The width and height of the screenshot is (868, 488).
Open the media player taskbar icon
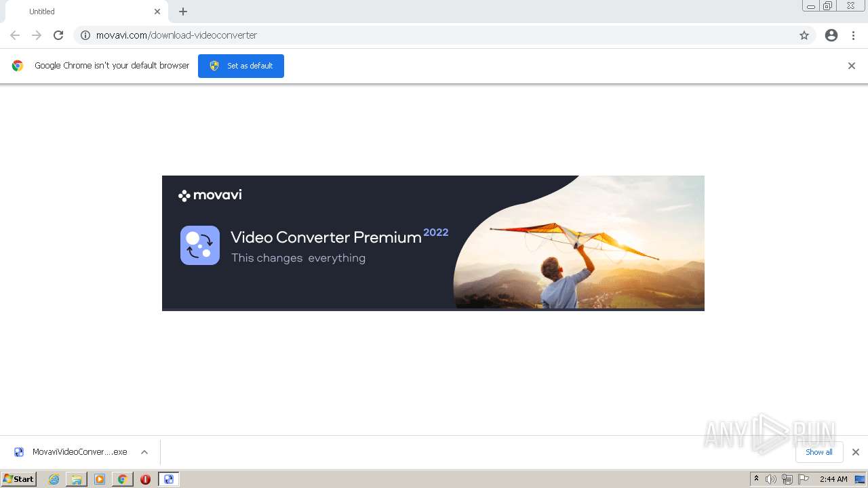point(100,479)
